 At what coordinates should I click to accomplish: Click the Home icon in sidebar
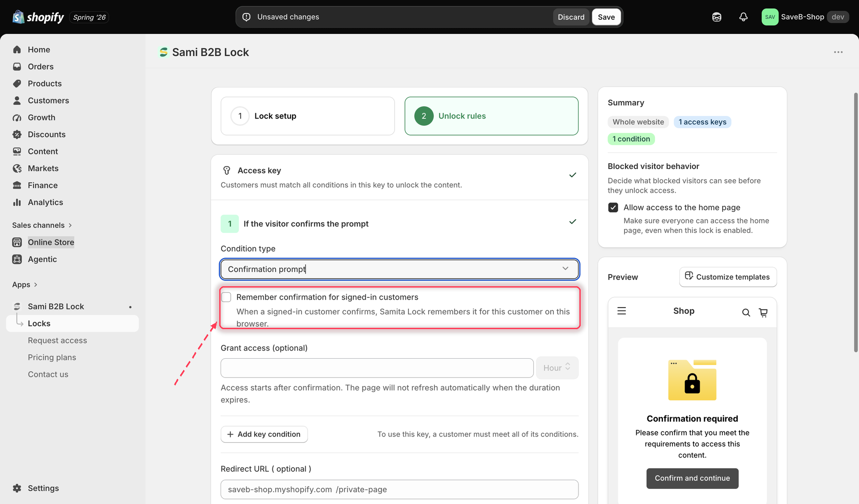[17, 50]
